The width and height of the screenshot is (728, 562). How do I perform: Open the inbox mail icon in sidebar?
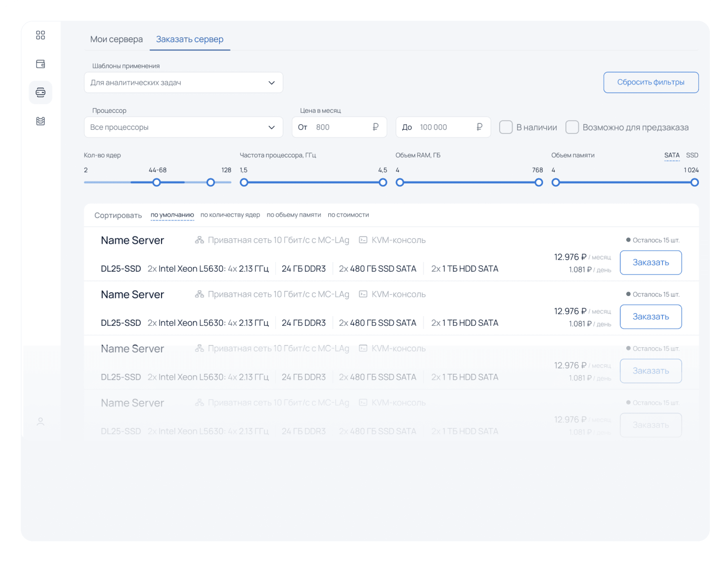(40, 121)
